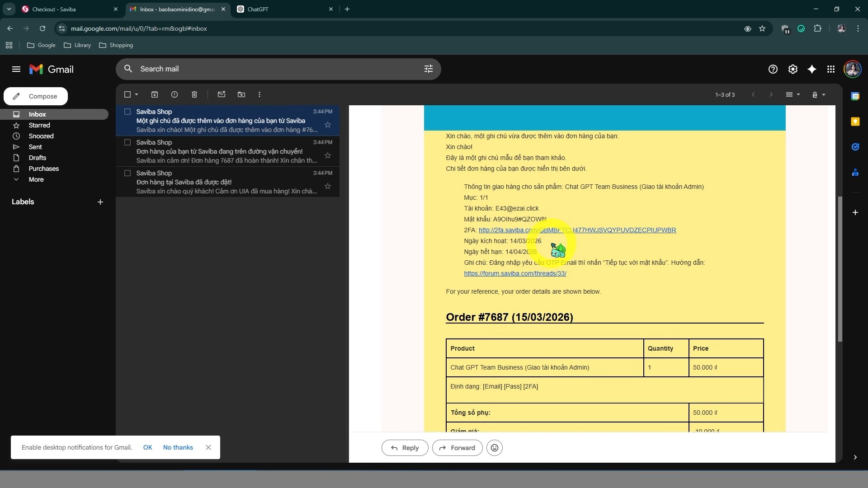Star the order shipping Saviba email
The height and width of the screenshot is (488, 868).
pyautogui.click(x=328, y=155)
